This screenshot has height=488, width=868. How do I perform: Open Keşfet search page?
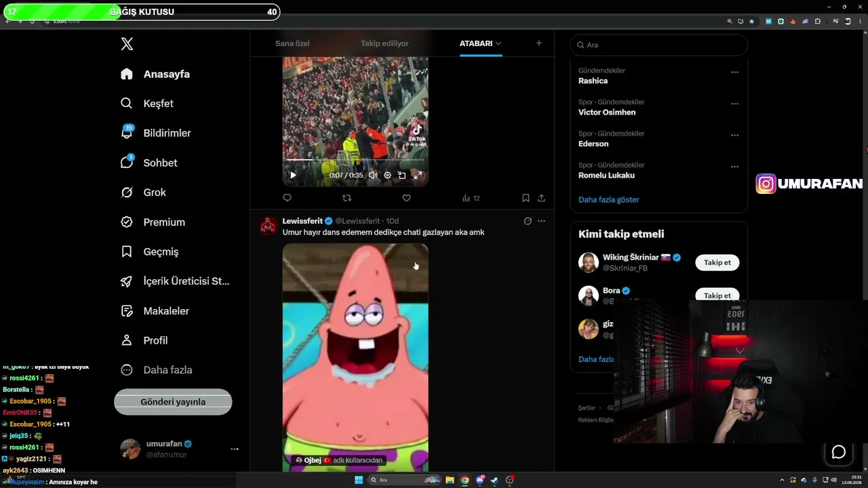pyautogui.click(x=147, y=104)
